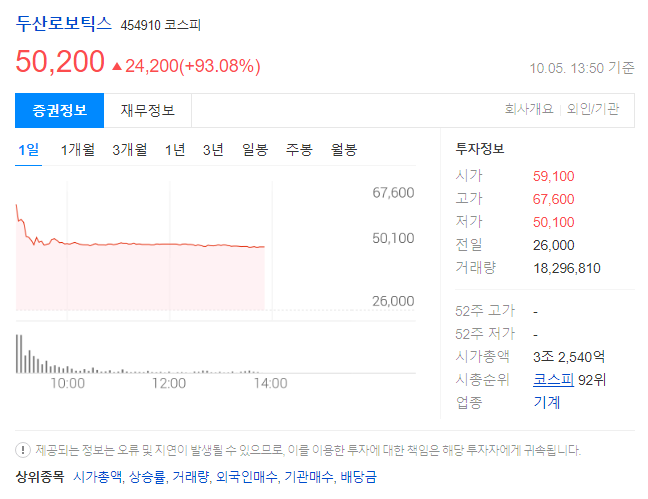This screenshot has width=648, height=499.
Task: Select the 3년 chart period tab
Action: point(213,150)
